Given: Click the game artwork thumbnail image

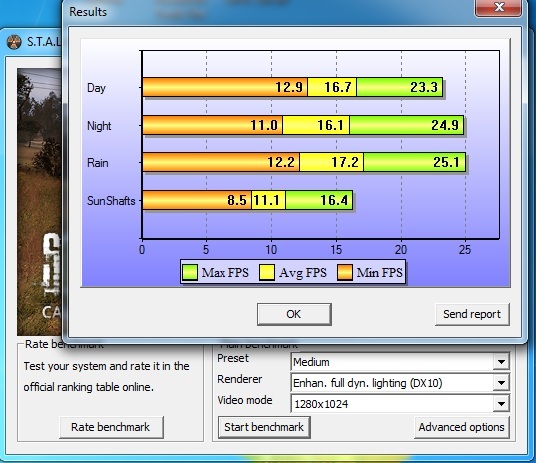Looking at the screenshot, I should (x=39, y=202).
